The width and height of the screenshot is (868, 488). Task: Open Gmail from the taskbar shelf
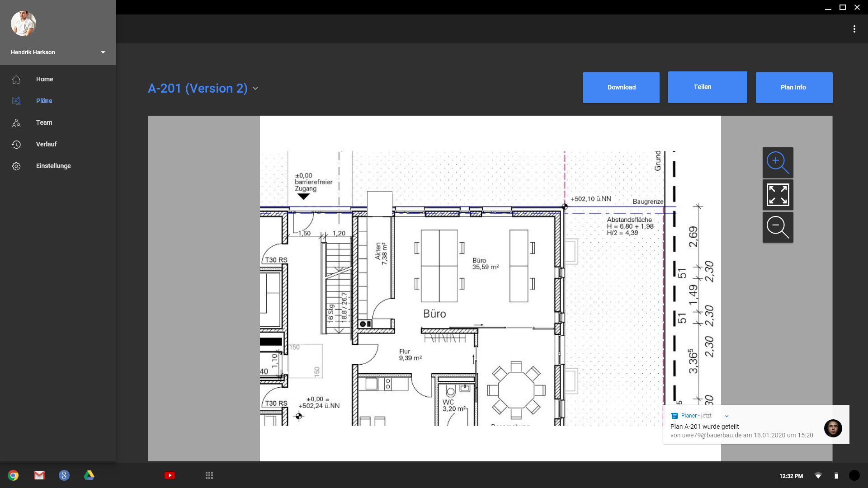click(x=39, y=475)
